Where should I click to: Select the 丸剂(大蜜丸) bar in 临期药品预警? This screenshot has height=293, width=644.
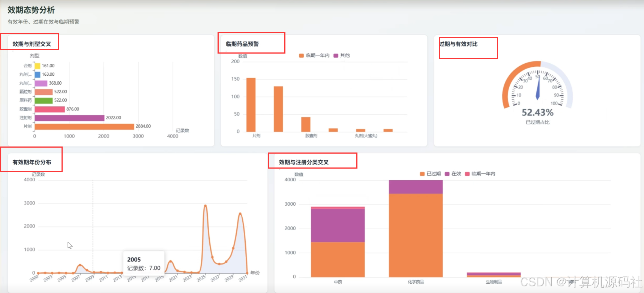pyautogui.click(x=360, y=130)
